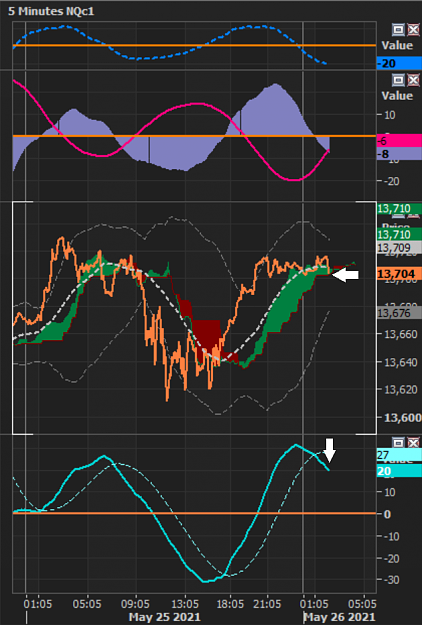Click the orange 13,704 price tag
Image resolution: width=422 pixels, height=625 pixels.
point(399,274)
